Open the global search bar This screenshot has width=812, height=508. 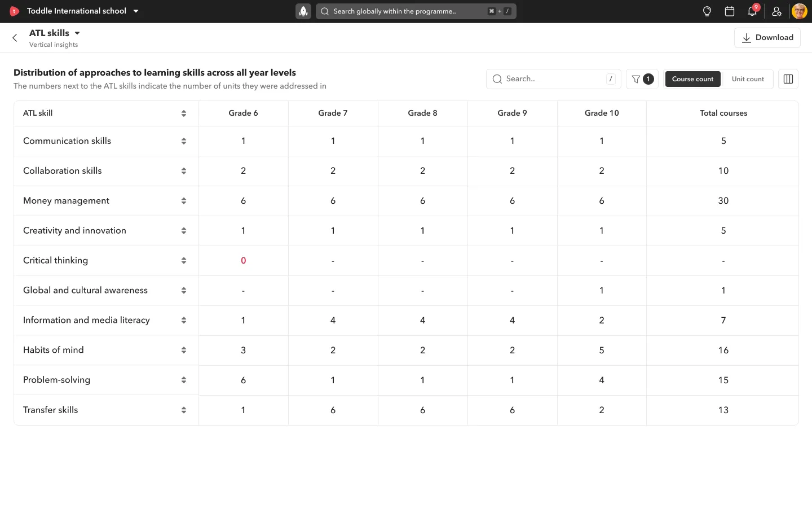(x=416, y=11)
